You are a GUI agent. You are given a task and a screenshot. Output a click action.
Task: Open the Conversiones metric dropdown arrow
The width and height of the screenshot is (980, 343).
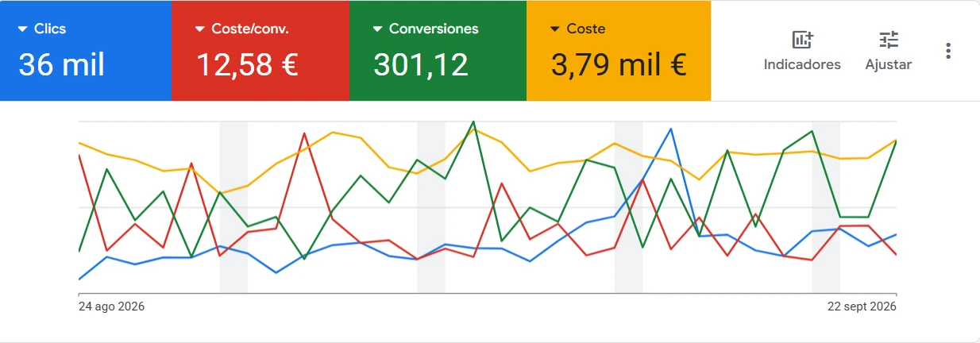pos(378,29)
